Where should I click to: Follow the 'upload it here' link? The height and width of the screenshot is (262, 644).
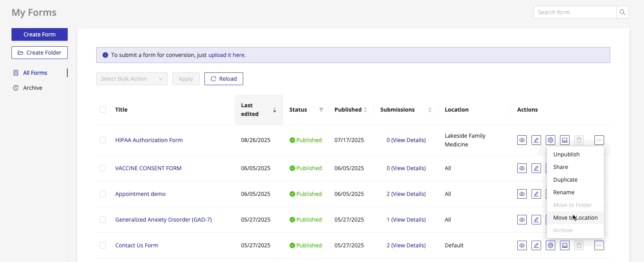pos(227,55)
